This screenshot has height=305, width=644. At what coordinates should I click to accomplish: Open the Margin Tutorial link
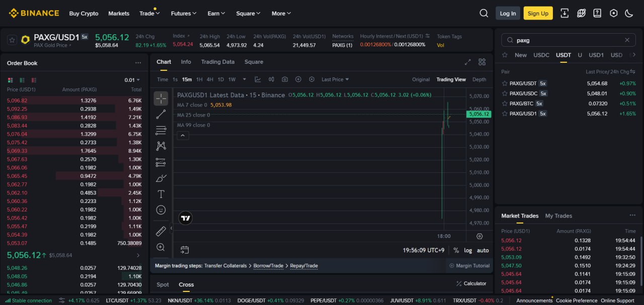(469, 265)
